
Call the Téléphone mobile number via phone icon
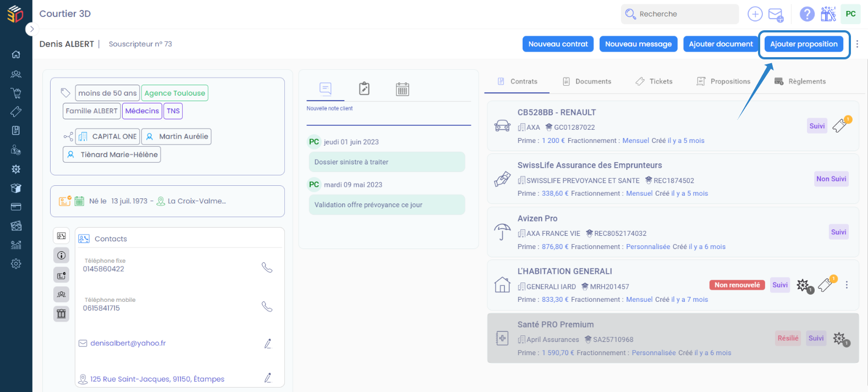point(267,306)
